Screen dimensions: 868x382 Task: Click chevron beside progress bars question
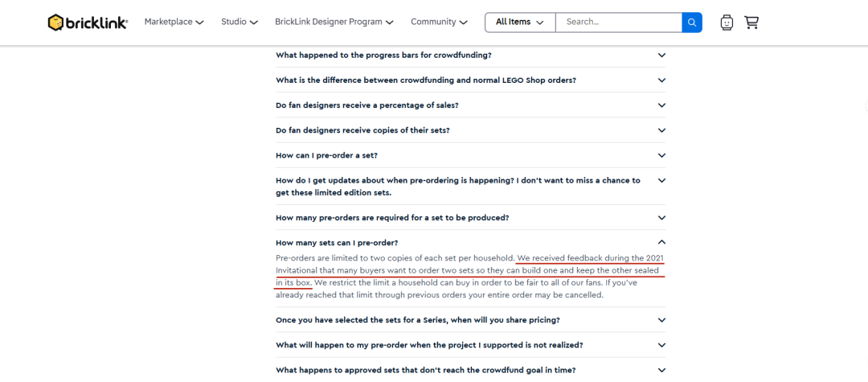tap(661, 55)
